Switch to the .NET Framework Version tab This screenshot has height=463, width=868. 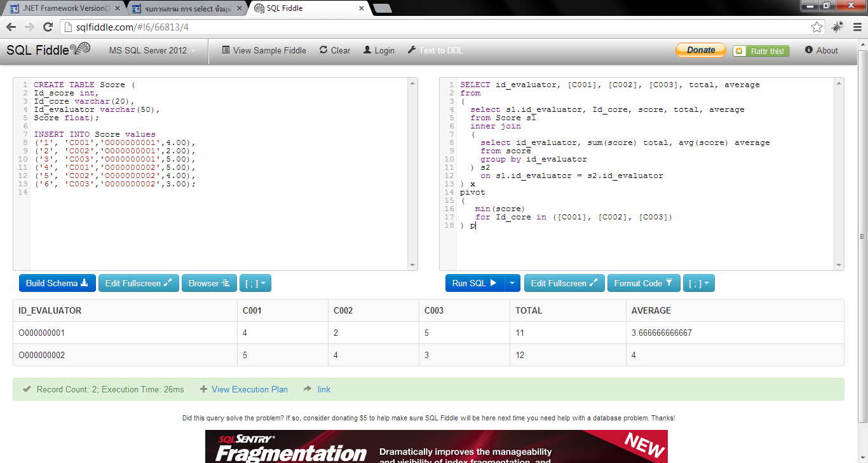pyautogui.click(x=64, y=8)
